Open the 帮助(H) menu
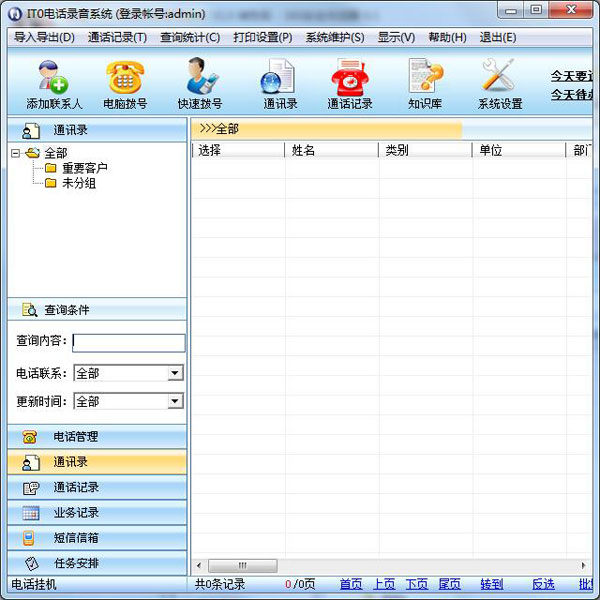The height and width of the screenshot is (600, 600). coord(447,37)
